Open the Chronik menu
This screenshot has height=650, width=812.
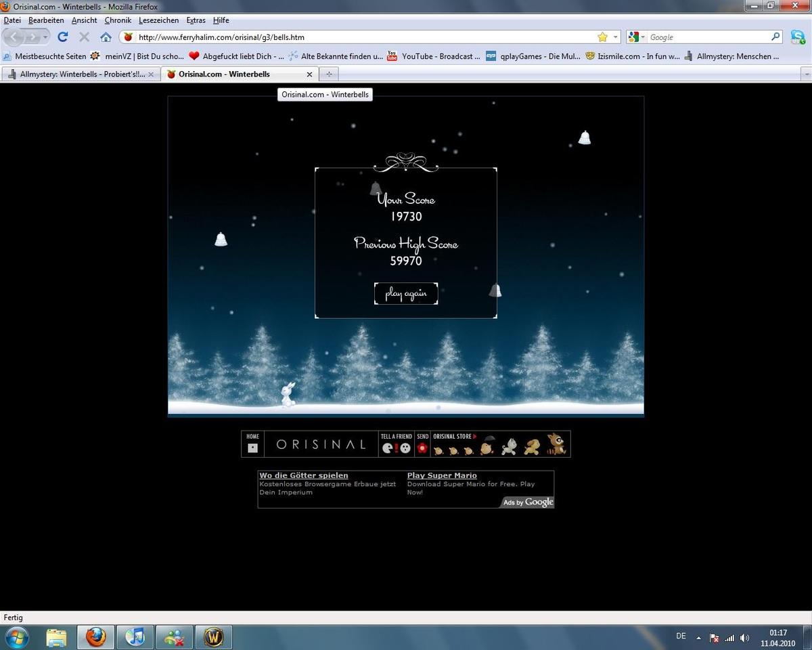tap(118, 20)
